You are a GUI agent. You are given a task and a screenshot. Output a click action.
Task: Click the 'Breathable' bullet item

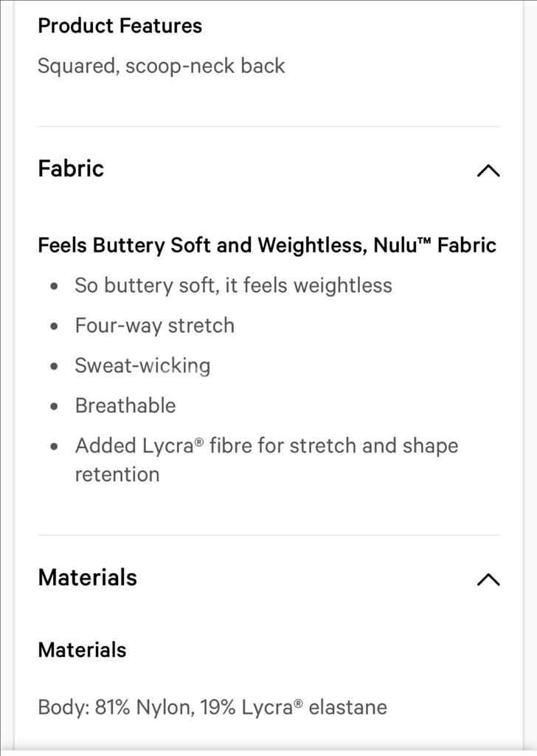125,405
